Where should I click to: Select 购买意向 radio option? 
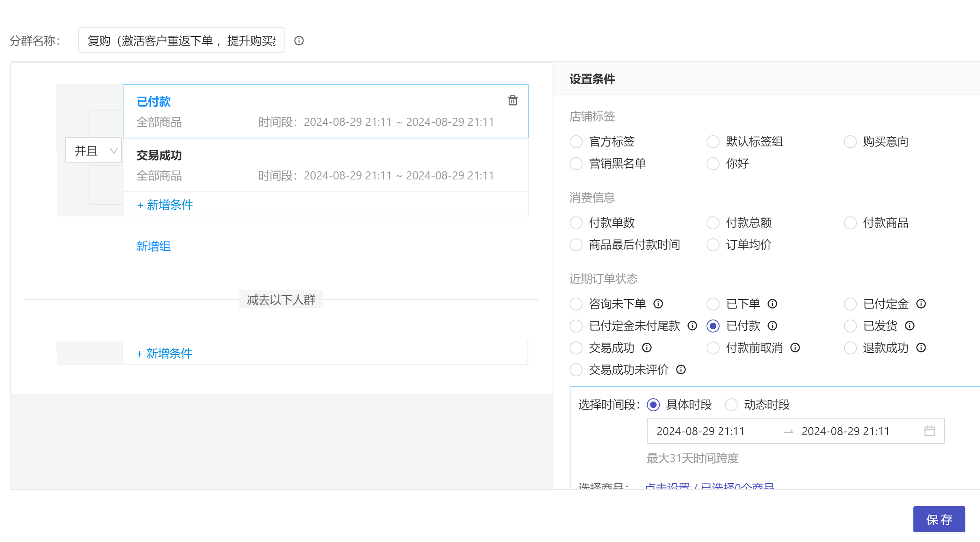click(850, 142)
